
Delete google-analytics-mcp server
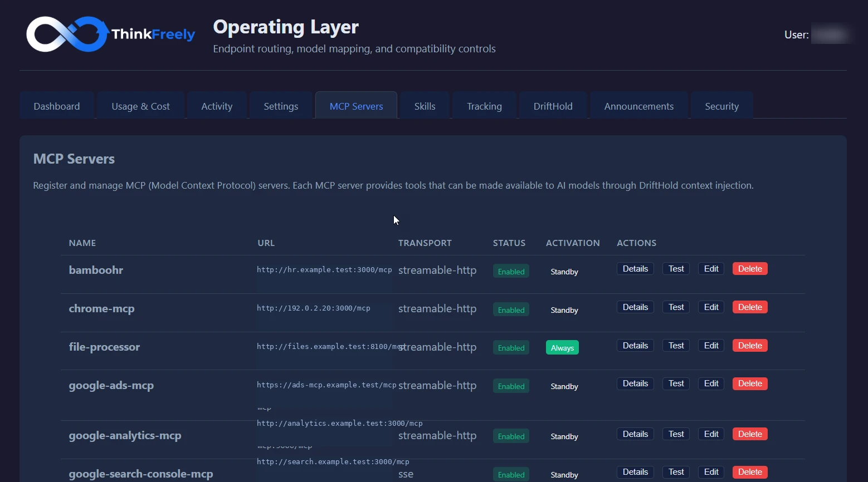click(750, 434)
